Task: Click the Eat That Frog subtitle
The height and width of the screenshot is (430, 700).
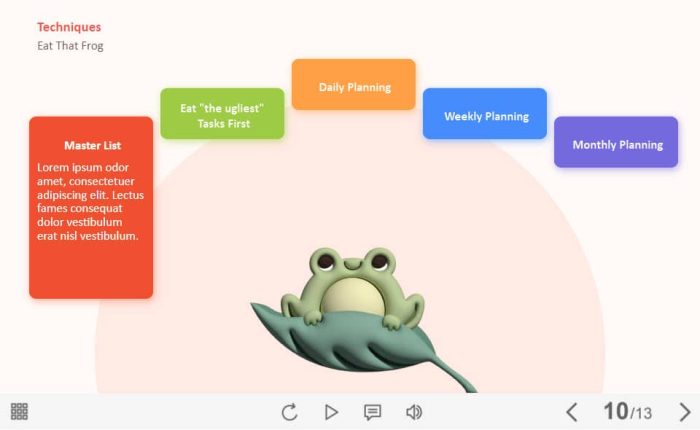Action: (x=70, y=46)
